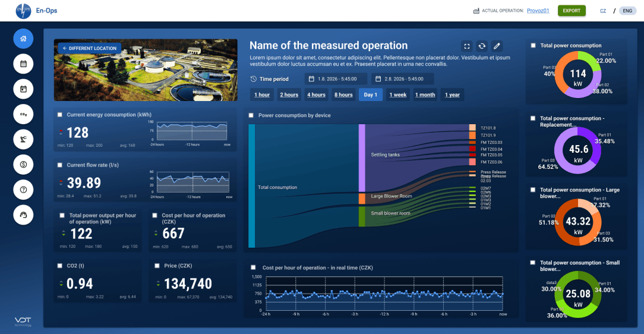This screenshot has width=644, height=334.
Task: Open the home dashboard sidebar icon
Action: (x=23, y=39)
